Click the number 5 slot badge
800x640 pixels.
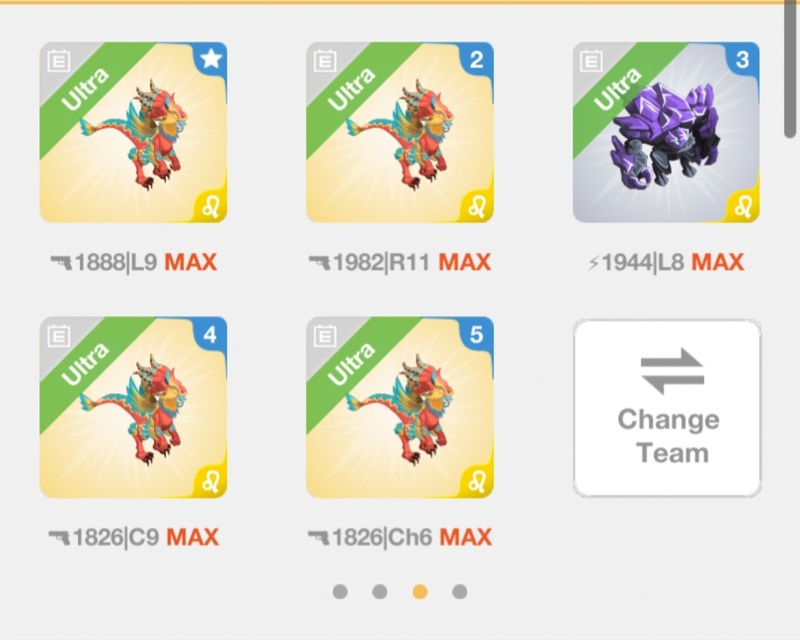tap(477, 334)
